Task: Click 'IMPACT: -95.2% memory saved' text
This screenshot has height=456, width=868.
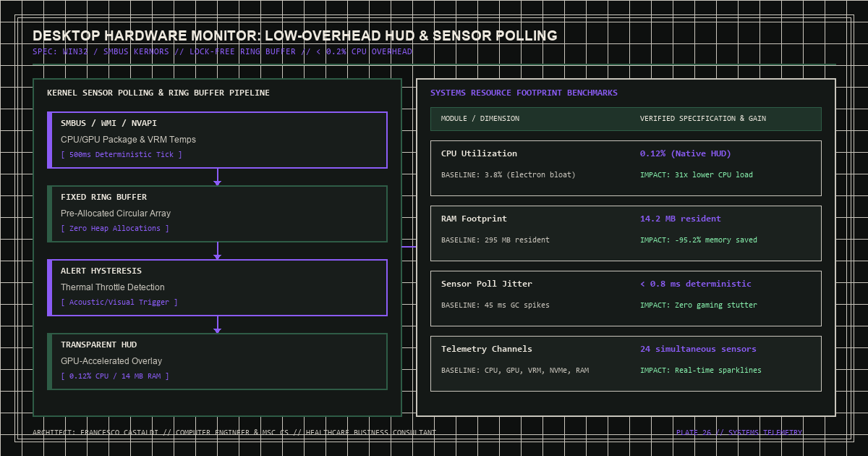Action: 699,240
